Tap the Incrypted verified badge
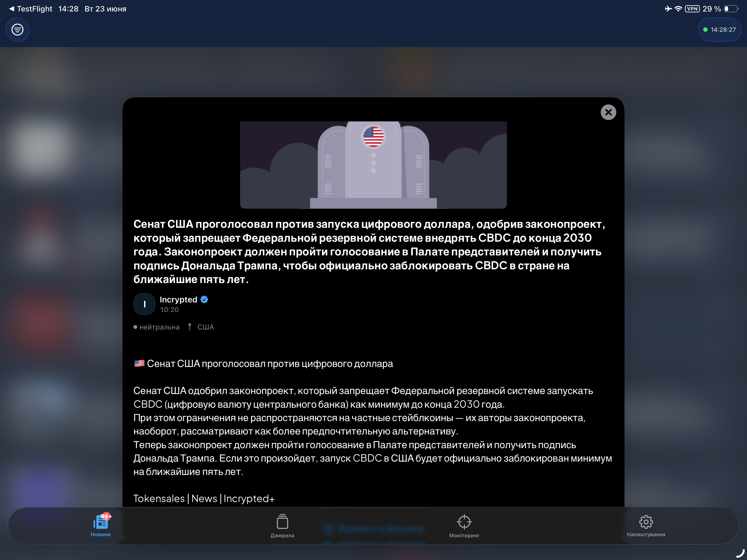747x560 pixels. pyautogui.click(x=204, y=300)
